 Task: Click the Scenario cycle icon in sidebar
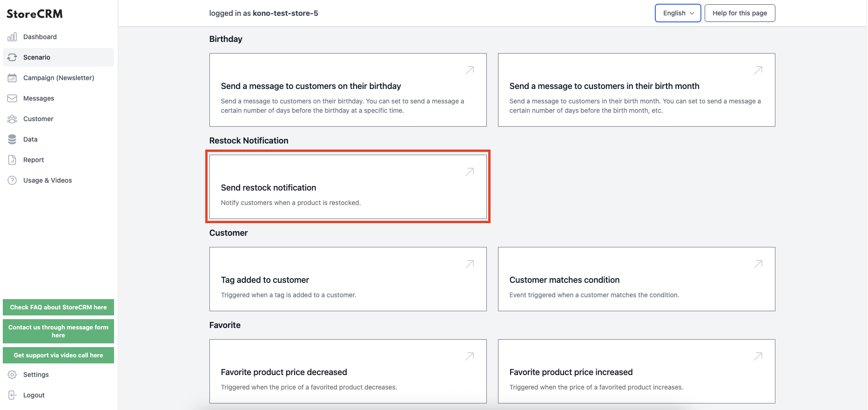(12, 57)
